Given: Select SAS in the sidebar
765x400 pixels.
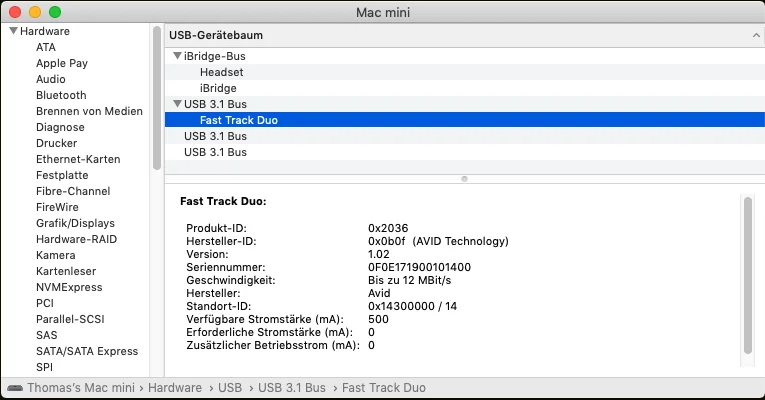Looking at the screenshot, I should point(46,335).
